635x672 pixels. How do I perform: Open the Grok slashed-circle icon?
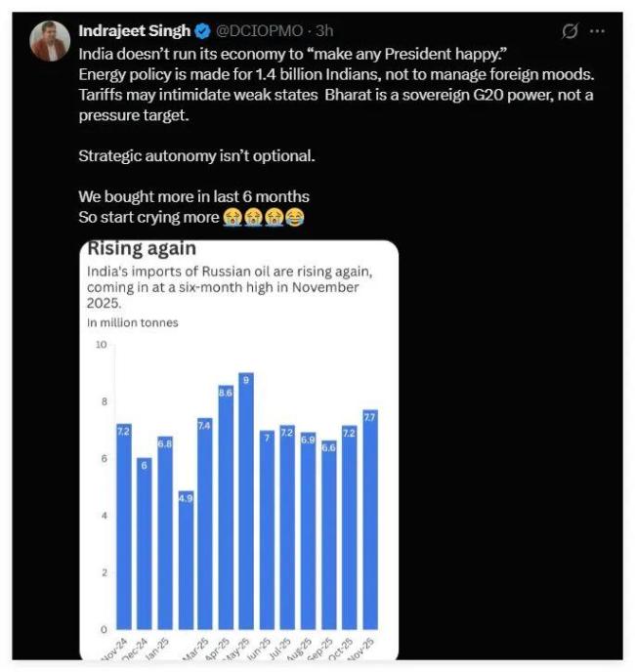[x=571, y=31]
